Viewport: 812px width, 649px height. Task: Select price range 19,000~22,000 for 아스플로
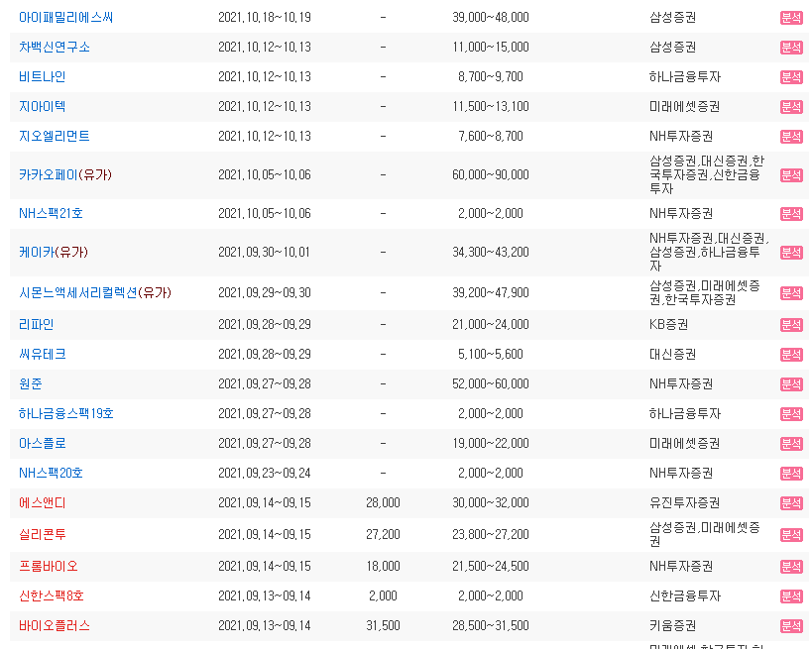pos(491,444)
